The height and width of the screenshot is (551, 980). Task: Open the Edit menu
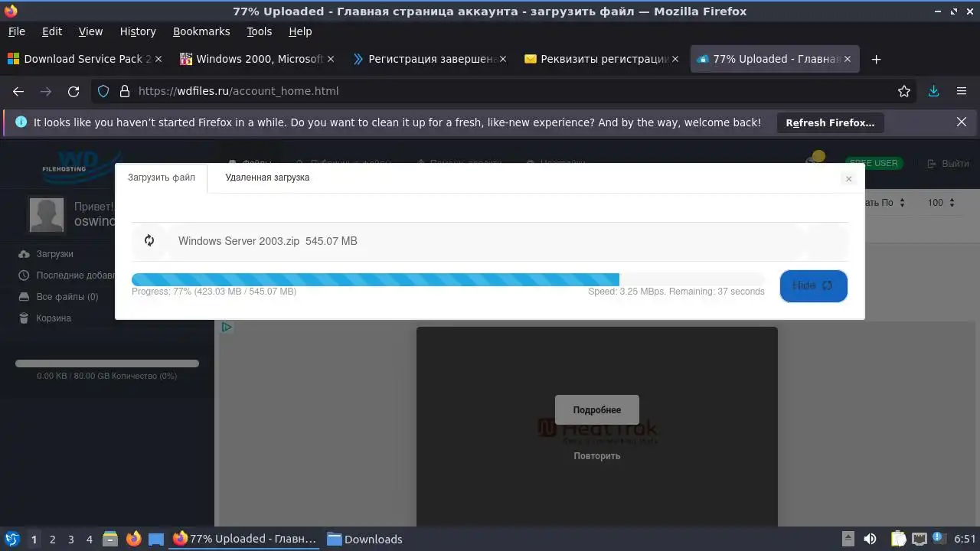[x=52, y=31]
